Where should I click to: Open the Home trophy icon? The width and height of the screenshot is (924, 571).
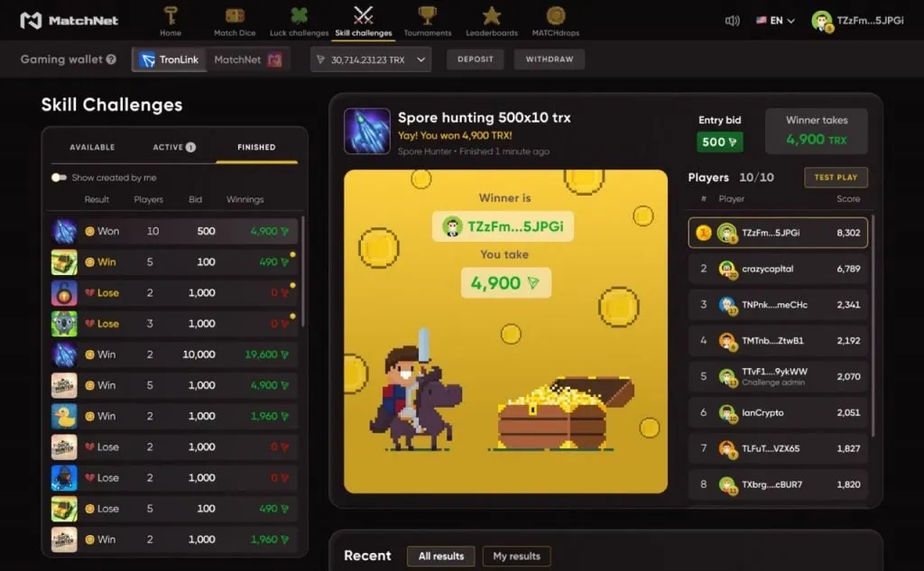(171, 16)
